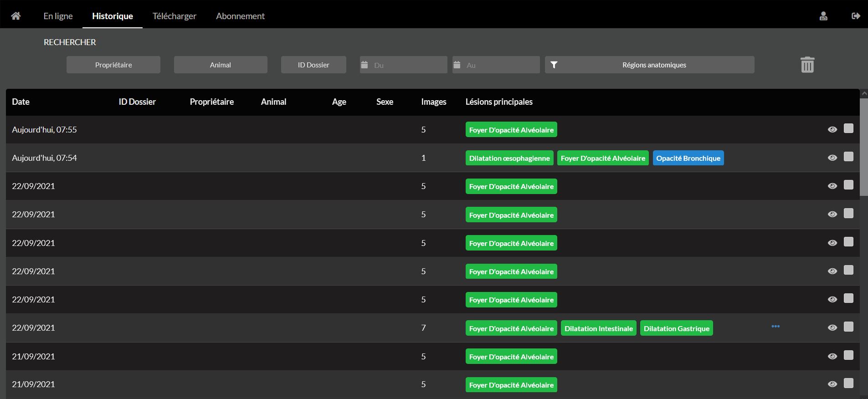Tick the checkbox for Aujourd'hui 07:54
The image size is (868, 399).
(x=848, y=157)
